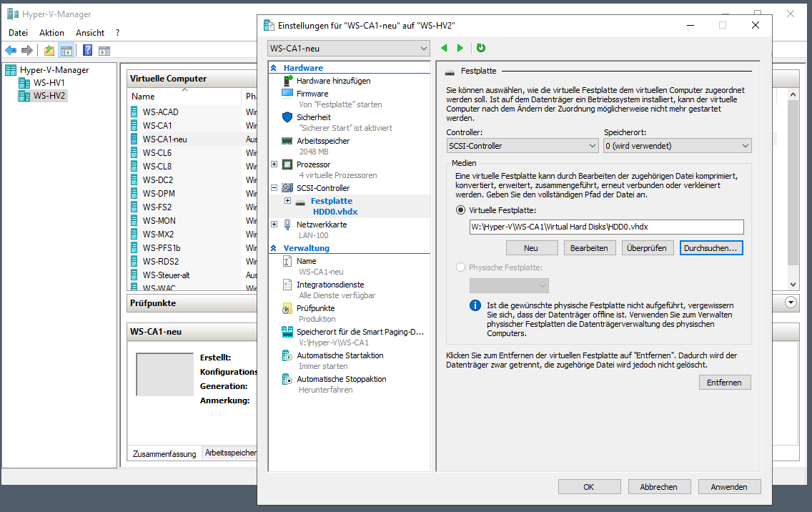Select the Name settings icon

[x=287, y=261]
